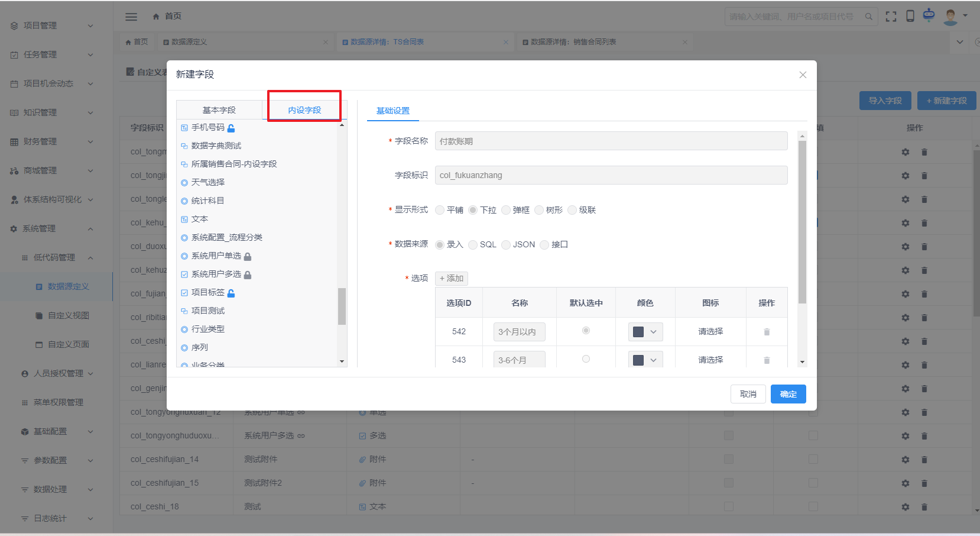Select 树形 display form radio
The width and height of the screenshot is (980, 536).
(x=539, y=210)
